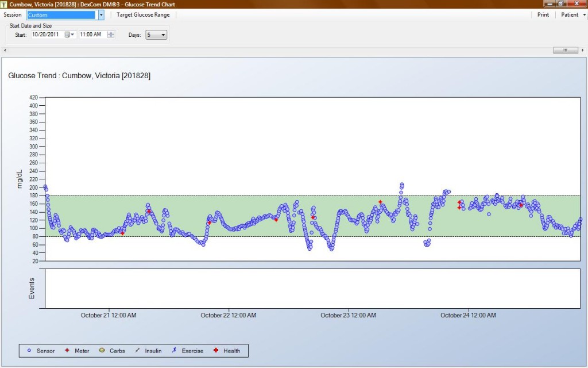This screenshot has height=368, width=588.
Task: Click the Sensor legend circle icon
Action: (x=29, y=351)
